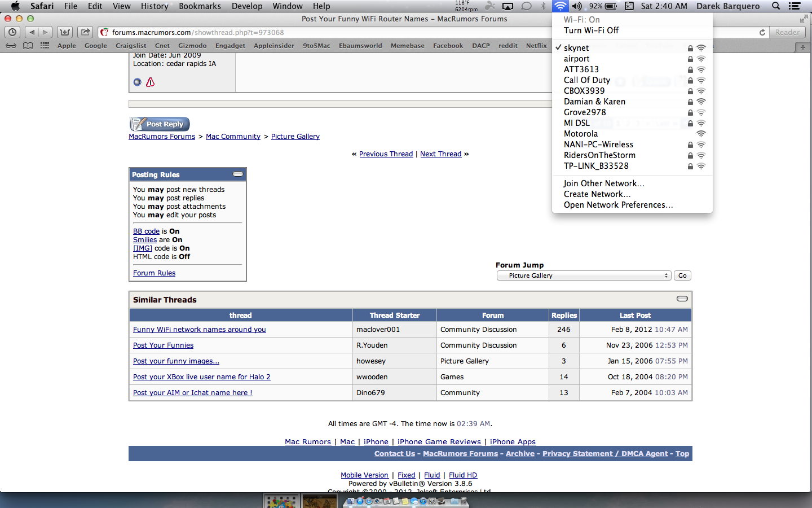Open the File menu
The image size is (812, 508).
pyautogui.click(x=71, y=6)
